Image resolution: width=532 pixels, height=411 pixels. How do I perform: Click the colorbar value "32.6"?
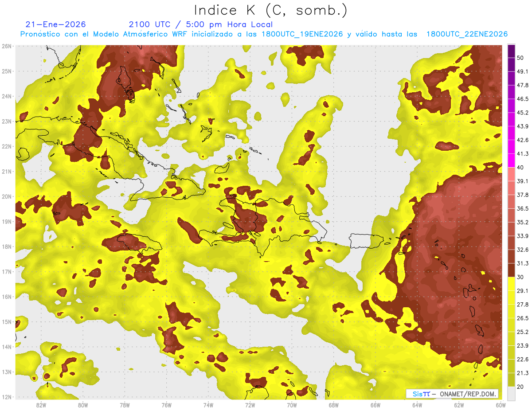[x=523, y=250]
